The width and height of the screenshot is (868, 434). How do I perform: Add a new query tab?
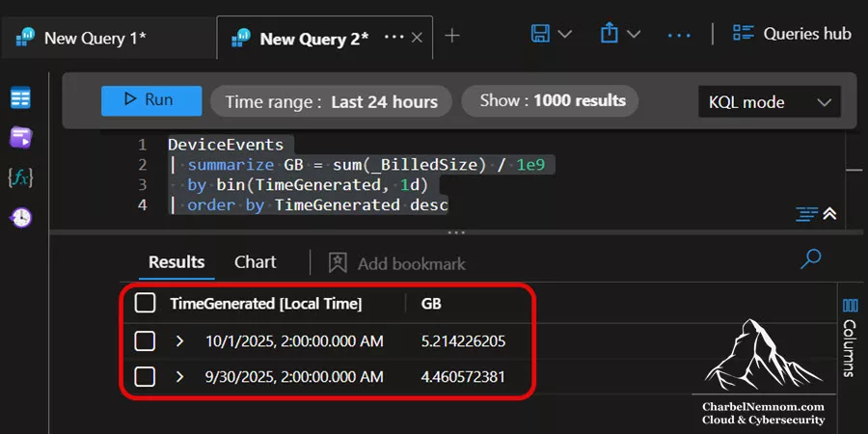(452, 36)
